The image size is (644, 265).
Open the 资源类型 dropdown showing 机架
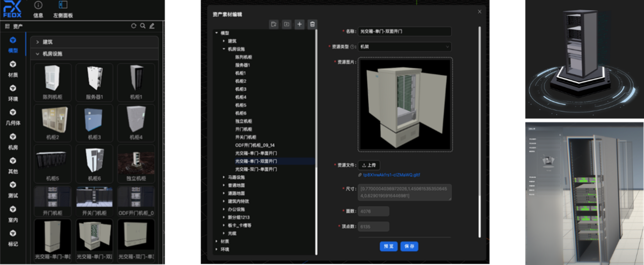[x=404, y=47]
